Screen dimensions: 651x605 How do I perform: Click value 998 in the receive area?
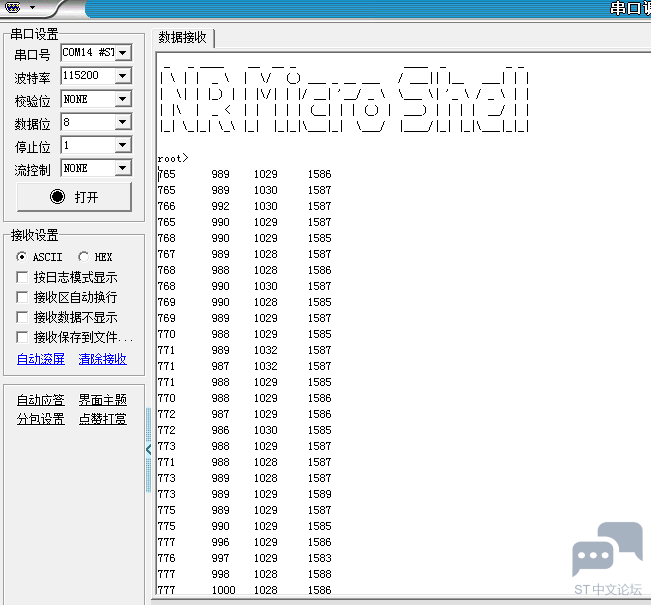point(220,574)
